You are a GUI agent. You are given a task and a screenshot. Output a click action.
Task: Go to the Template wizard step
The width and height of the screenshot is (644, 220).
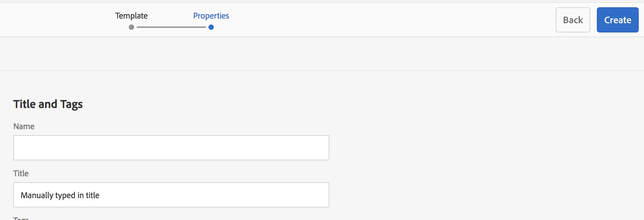tap(131, 16)
